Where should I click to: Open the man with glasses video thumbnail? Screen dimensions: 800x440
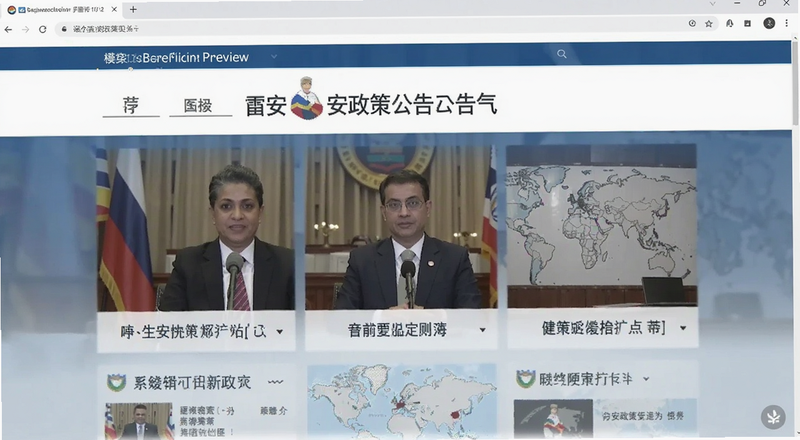click(402, 227)
